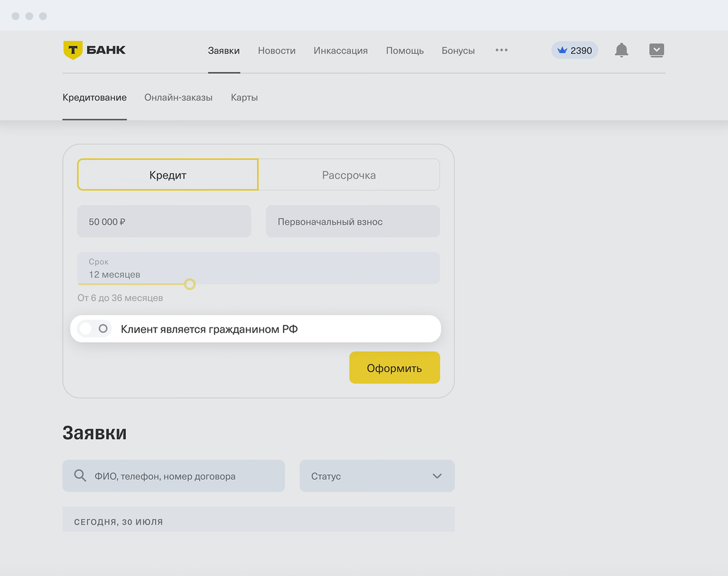Open the notifications bell
The width and height of the screenshot is (728, 576).
(621, 50)
